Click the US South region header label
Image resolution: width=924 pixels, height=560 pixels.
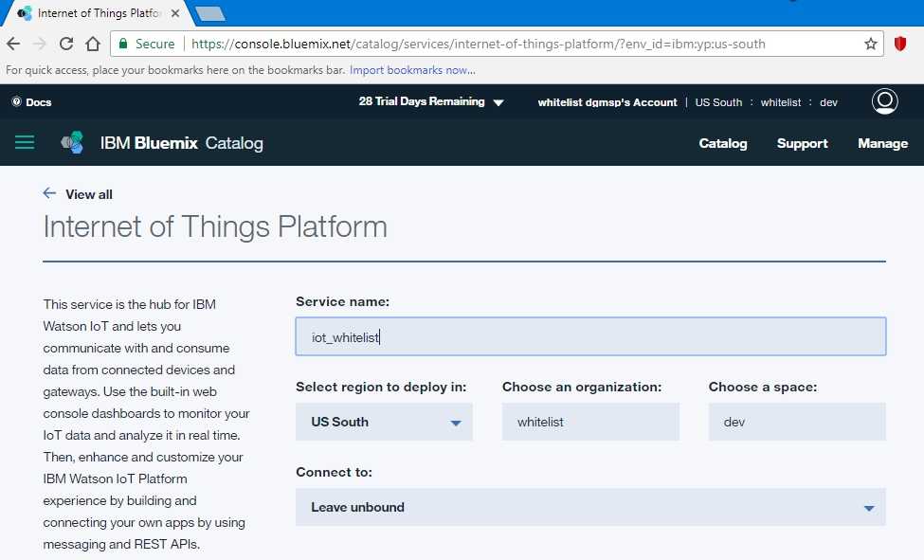tap(718, 102)
